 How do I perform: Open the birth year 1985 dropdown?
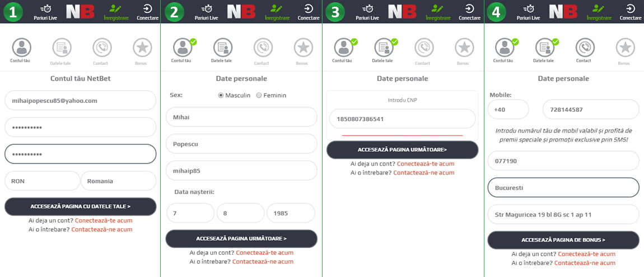tap(291, 213)
